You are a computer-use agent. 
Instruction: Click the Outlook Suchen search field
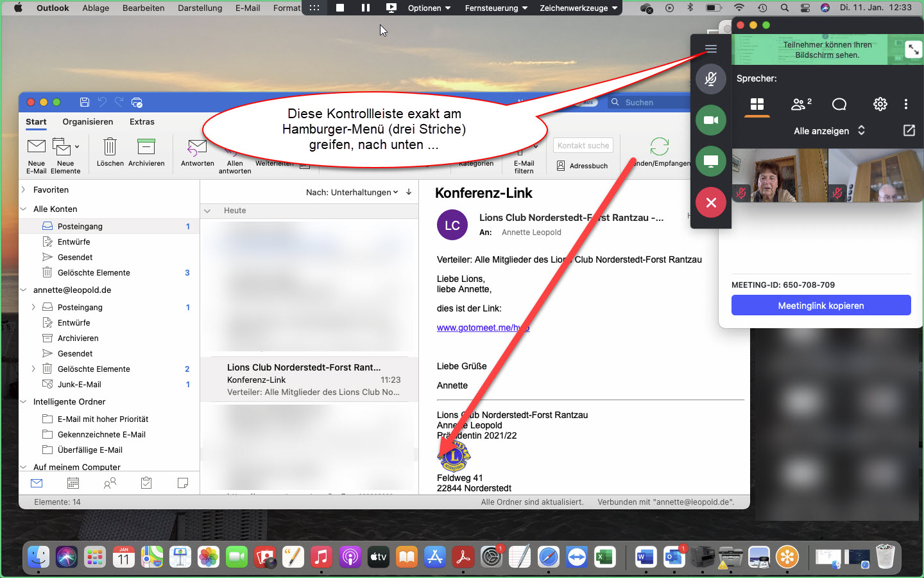click(x=648, y=102)
